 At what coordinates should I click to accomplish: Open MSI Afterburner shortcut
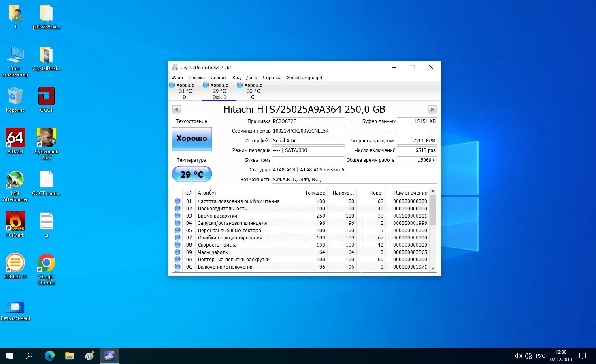tap(15, 185)
